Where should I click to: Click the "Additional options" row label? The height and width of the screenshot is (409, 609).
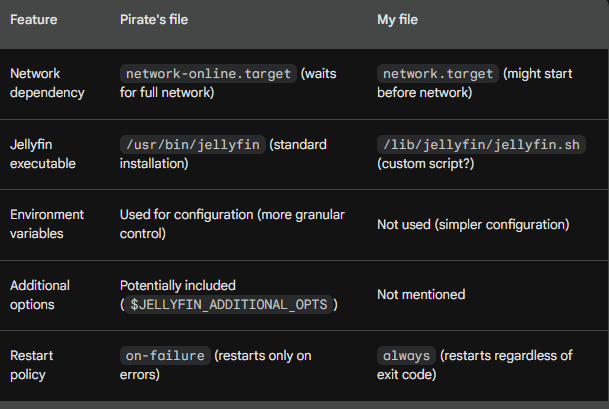pyautogui.click(x=40, y=294)
